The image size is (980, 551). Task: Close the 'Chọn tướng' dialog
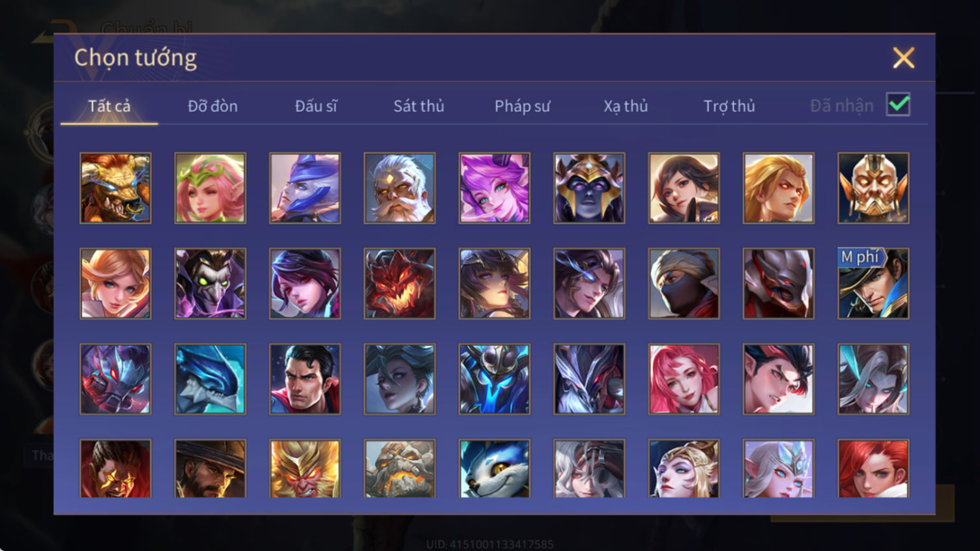(x=904, y=58)
